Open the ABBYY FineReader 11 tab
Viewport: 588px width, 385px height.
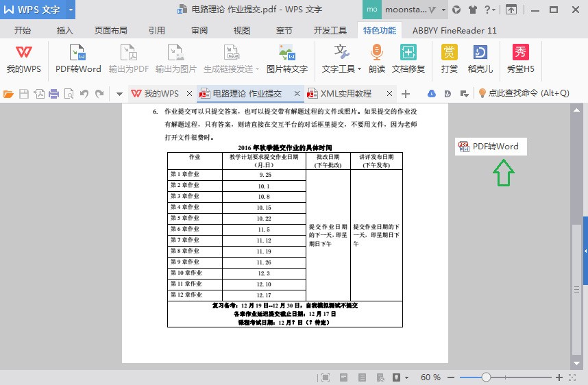coord(454,30)
